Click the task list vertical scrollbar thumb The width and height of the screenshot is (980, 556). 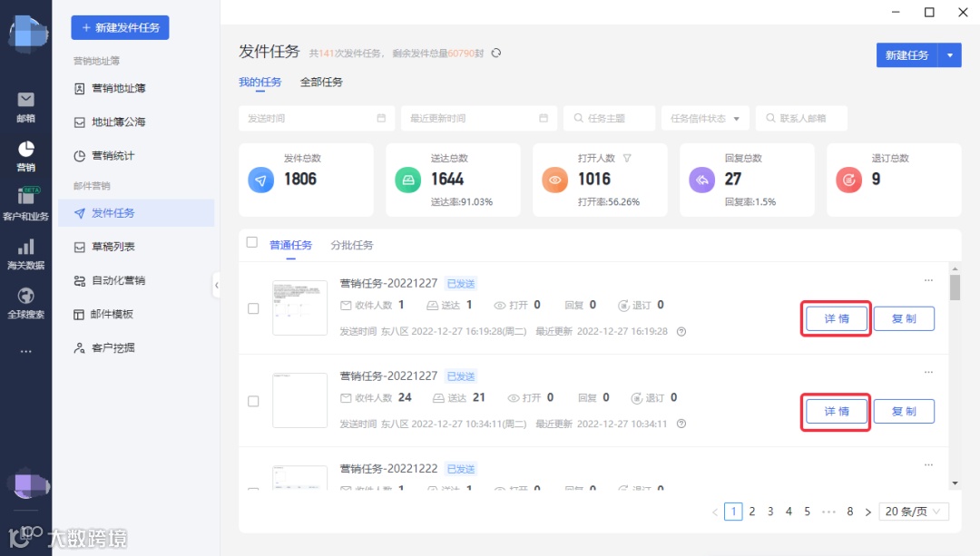(x=955, y=288)
